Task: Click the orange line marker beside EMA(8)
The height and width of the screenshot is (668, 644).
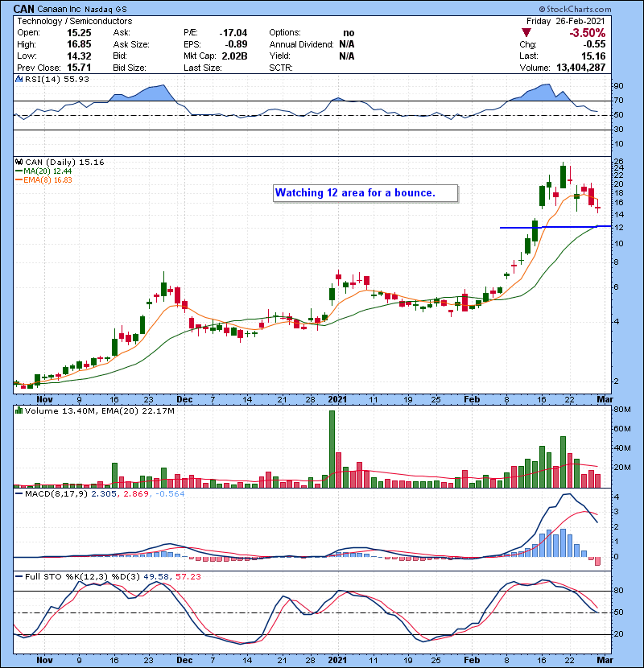Action: pos(19,180)
